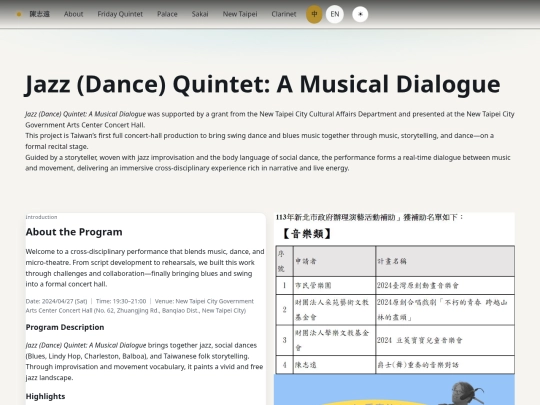Open the Palace nav item
Image resolution: width=540 pixels, height=405 pixels.
(167, 14)
